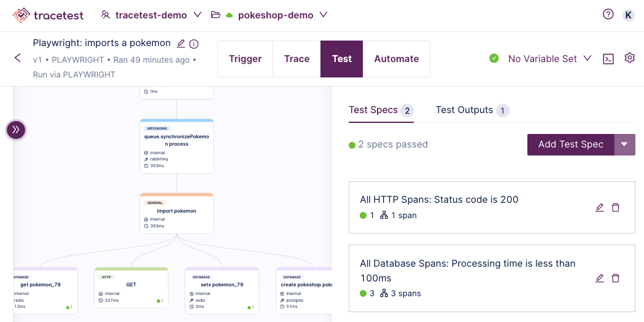Open the terminal CLI icon
The height and width of the screenshot is (322, 644).
click(x=608, y=58)
